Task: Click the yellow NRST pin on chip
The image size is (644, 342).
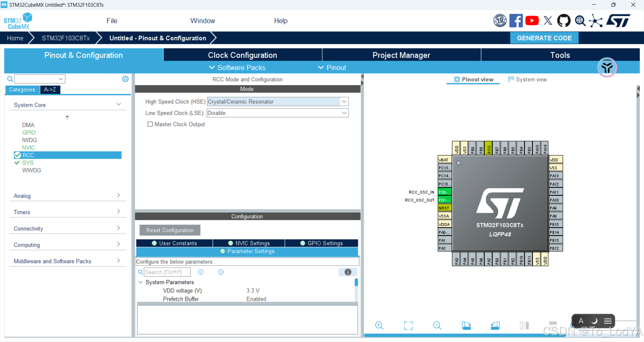Action: 444,208
